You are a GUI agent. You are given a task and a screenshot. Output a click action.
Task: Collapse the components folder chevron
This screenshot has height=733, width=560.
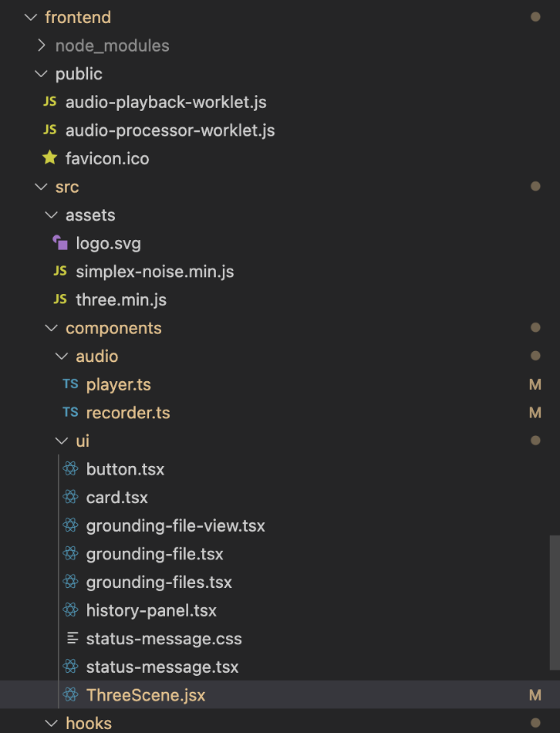tap(52, 328)
